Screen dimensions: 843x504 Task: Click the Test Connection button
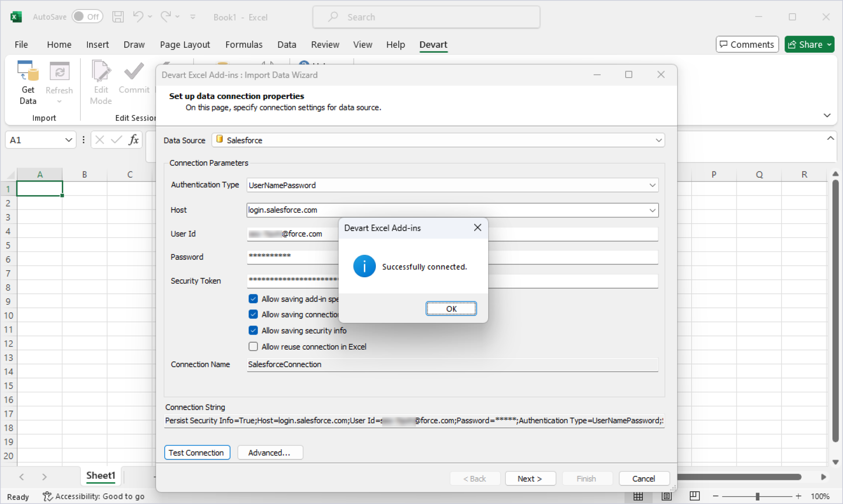click(x=197, y=453)
